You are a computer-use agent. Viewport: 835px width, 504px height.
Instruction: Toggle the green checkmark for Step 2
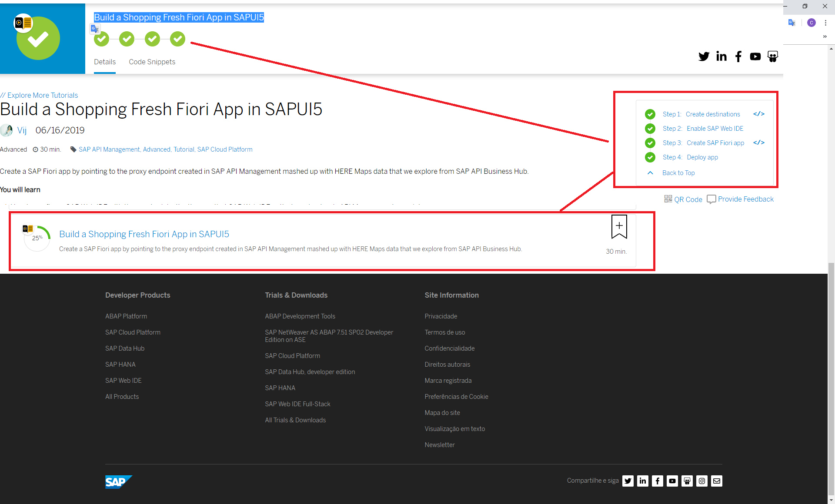click(650, 128)
